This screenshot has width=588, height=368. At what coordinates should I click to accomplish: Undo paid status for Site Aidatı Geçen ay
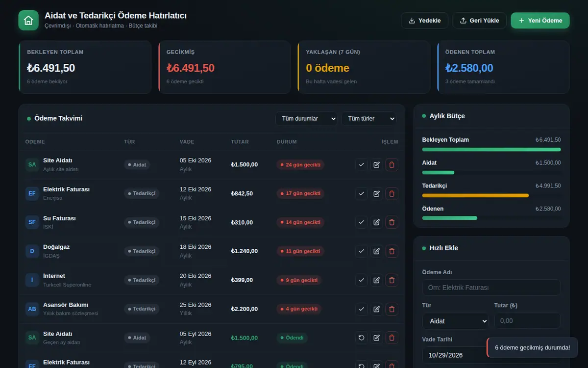361,338
